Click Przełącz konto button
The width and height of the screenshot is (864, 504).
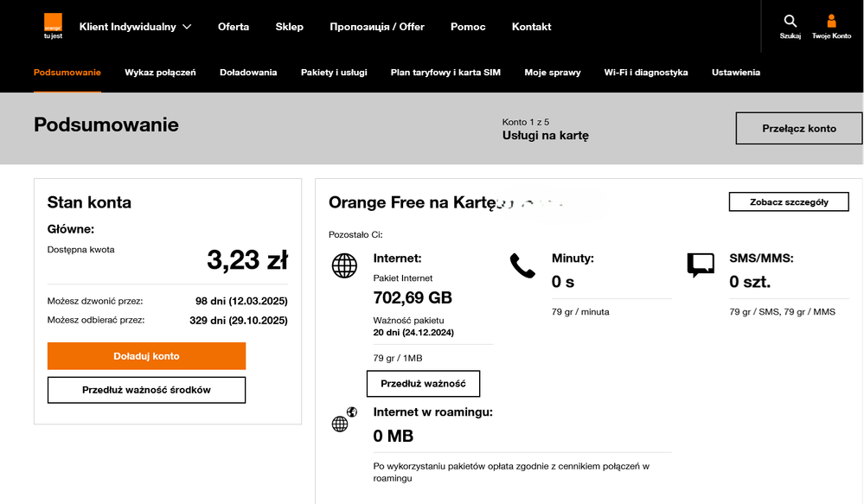coord(799,128)
